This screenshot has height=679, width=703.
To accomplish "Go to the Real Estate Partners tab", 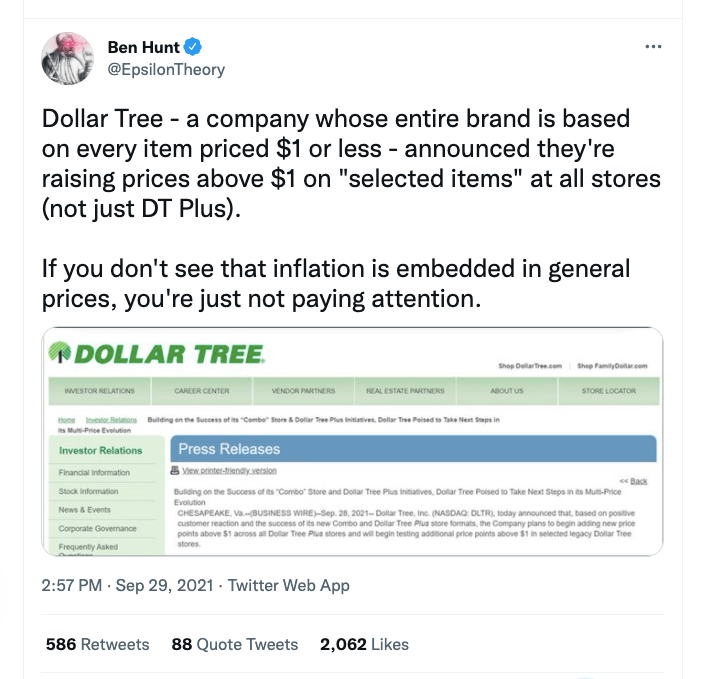I will point(405,390).
